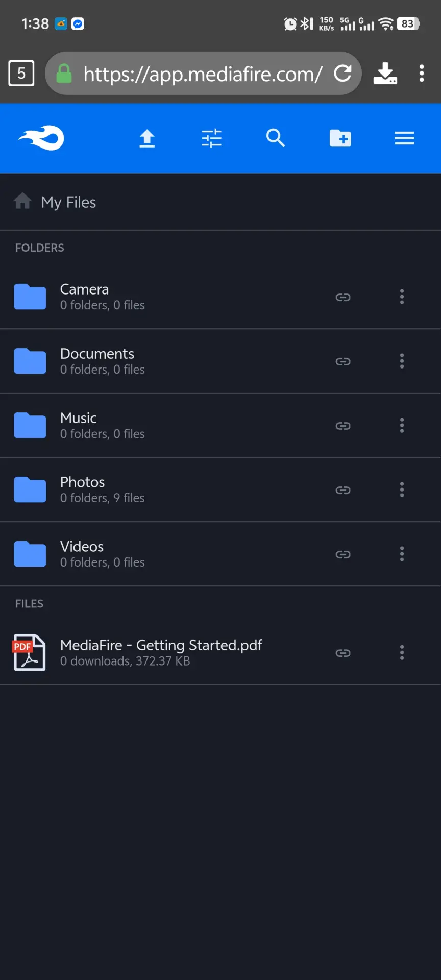This screenshot has height=980, width=441.
Task: Select the '0 folders, 9 files' text
Action: [x=103, y=498]
